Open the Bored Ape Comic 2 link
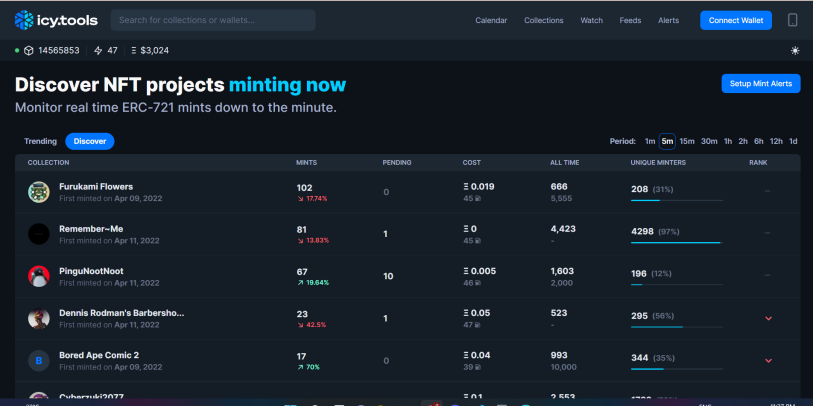813x406 pixels. (x=99, y=355)
